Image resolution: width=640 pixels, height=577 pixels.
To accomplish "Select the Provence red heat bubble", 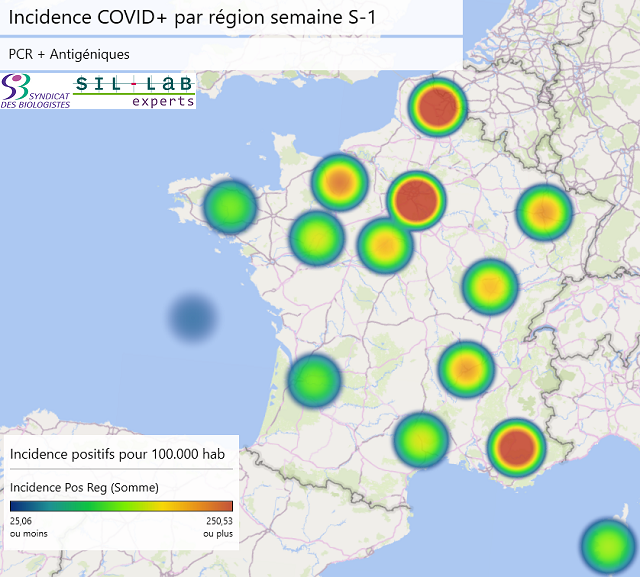I will tap(516, 448).
